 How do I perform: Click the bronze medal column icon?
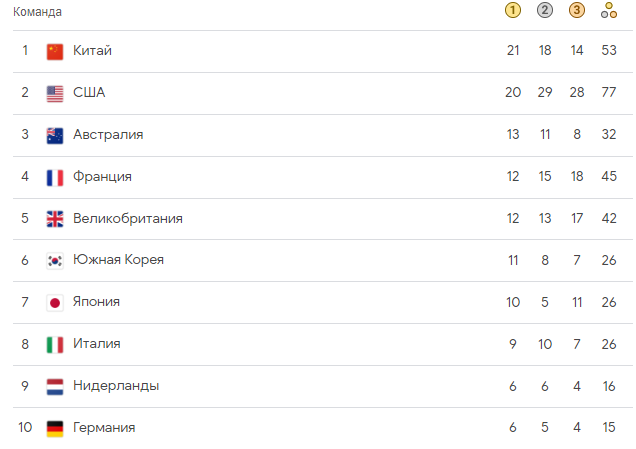[x=577, y=10]
